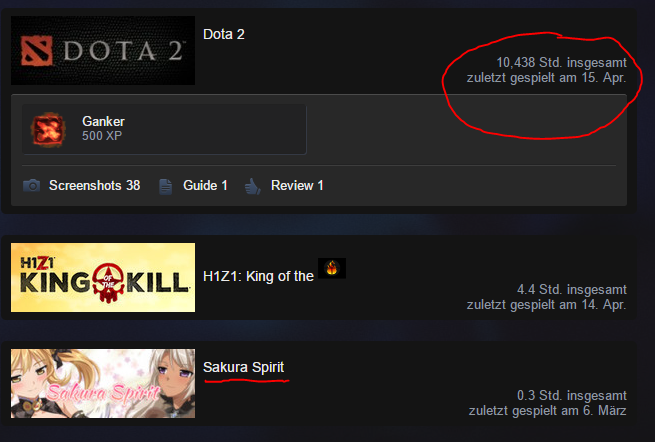Image resolution: width=655 pixels, height=442 pixels.
Task: Click the flame icon next to H1Z1 title
Action: point(332,268)
